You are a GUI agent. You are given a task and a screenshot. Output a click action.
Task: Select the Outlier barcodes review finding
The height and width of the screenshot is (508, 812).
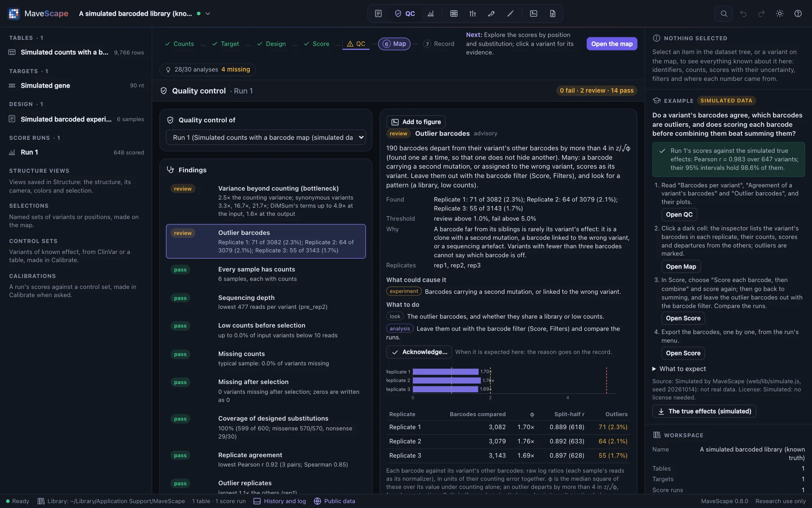coord(266,241)
